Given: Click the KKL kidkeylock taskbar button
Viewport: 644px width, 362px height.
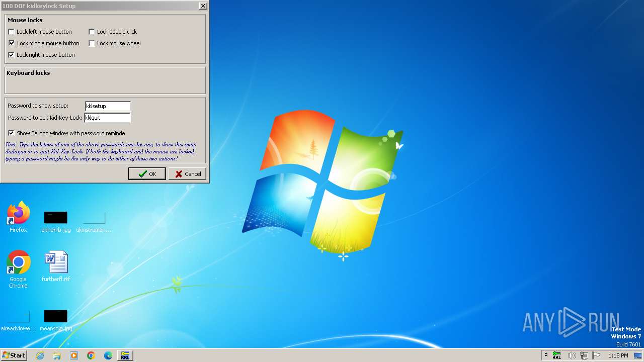Looking at the screenshot, I should point(125,355).
